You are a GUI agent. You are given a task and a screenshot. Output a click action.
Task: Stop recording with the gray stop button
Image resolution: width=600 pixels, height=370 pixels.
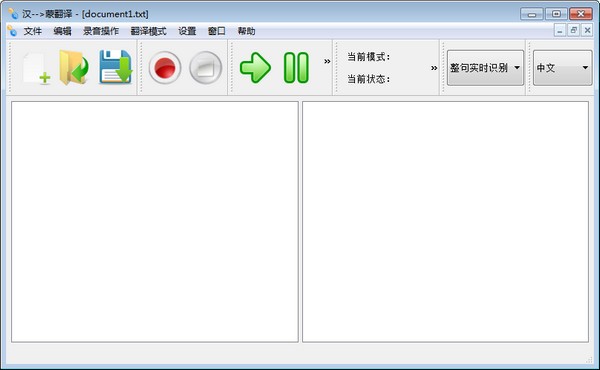click(205, 68)
